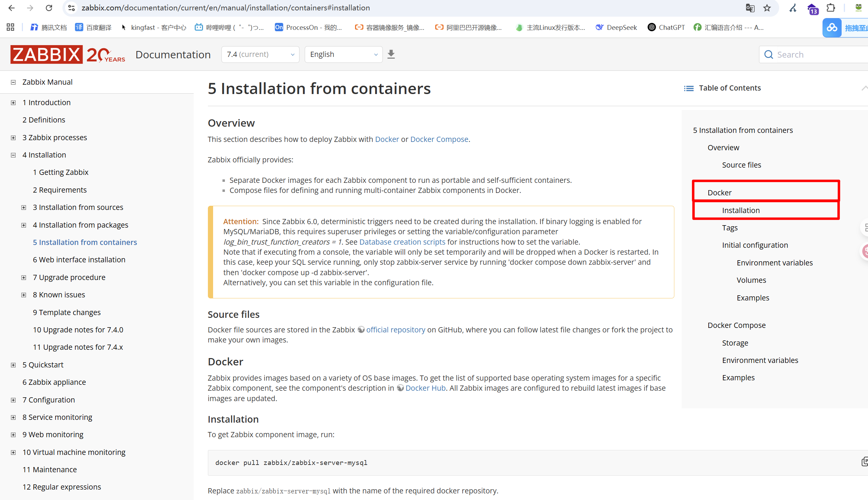Collapse the Zabbix Manual tree
868x500 pixels.
tap(13, 82)
